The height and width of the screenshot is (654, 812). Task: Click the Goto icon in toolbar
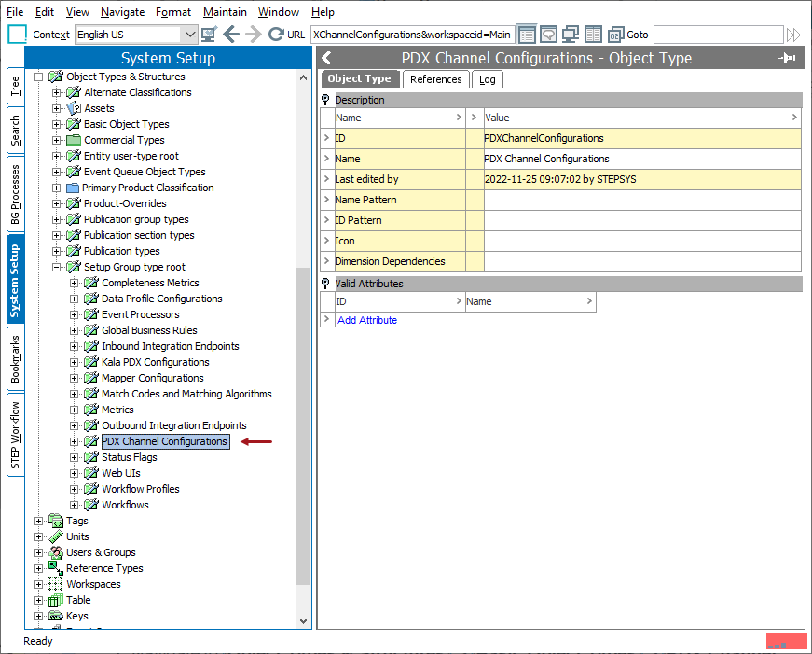[615, 35]
